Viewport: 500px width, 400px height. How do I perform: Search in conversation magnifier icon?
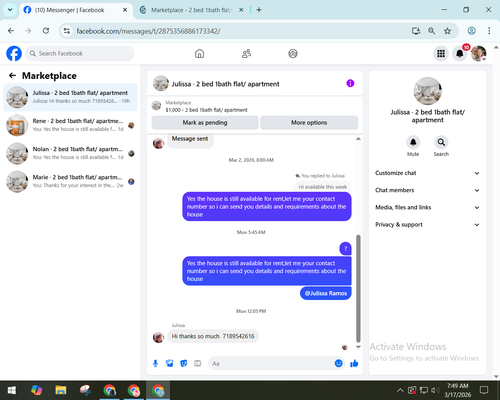[x=441, y=142]
